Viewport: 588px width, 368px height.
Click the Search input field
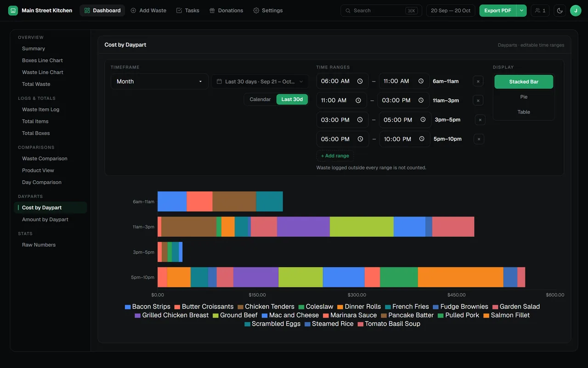coord(381,11)
